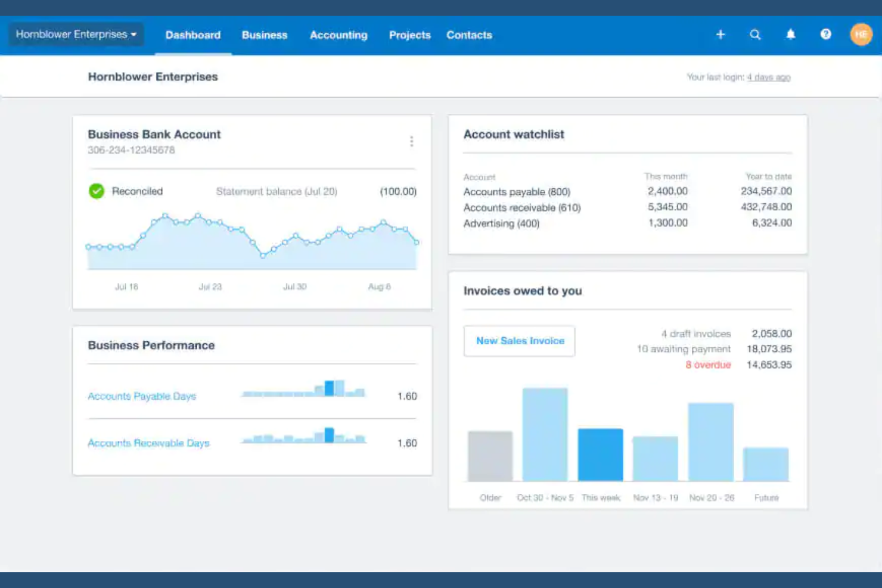Open the Business Bank Account overflow menu

(412, 141)
